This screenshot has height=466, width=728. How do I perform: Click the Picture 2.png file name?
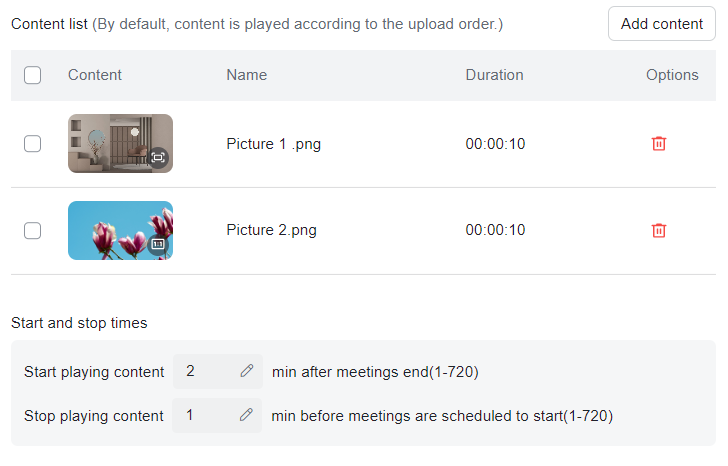click(271, 231)
